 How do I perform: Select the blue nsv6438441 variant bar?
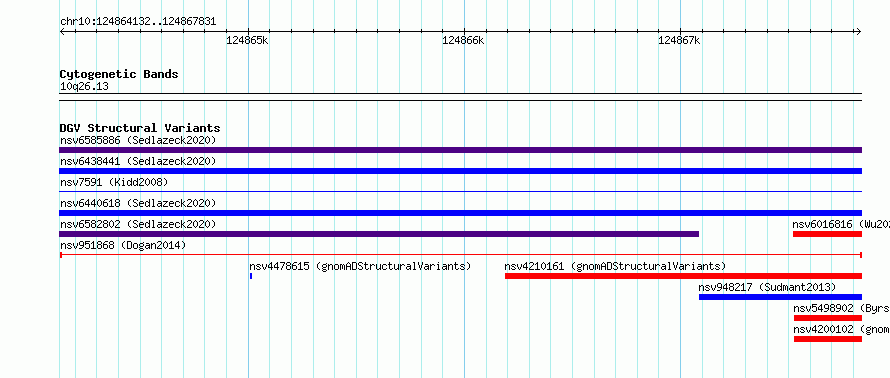click(x=460, y=171)
